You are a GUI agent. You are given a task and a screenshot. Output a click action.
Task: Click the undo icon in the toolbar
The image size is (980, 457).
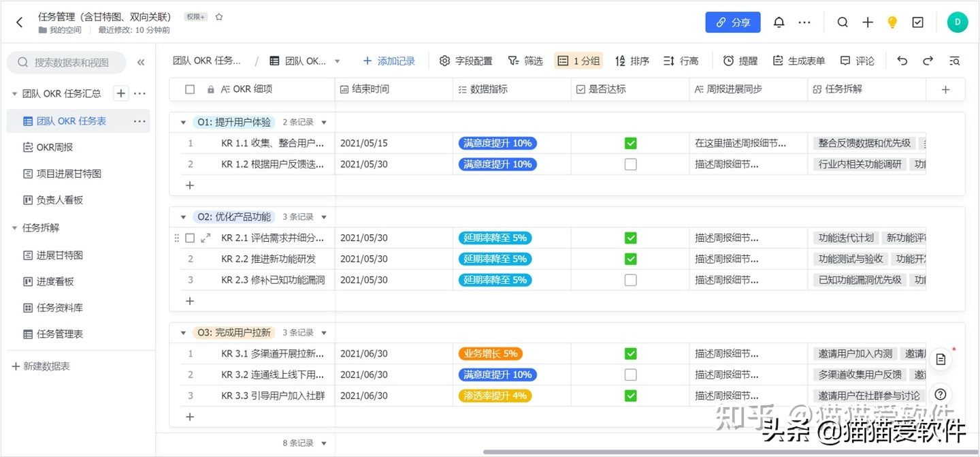902,61
